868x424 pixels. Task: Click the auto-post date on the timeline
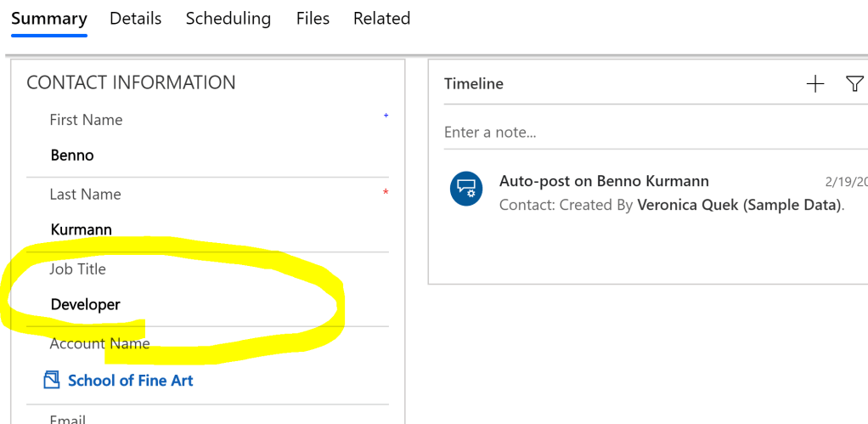coord(845,182)
